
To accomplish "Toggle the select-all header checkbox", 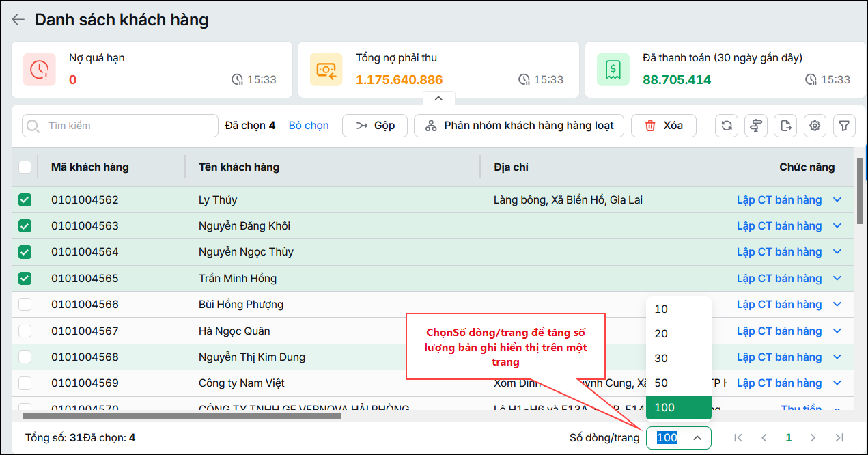I will (x=25, y=167).
